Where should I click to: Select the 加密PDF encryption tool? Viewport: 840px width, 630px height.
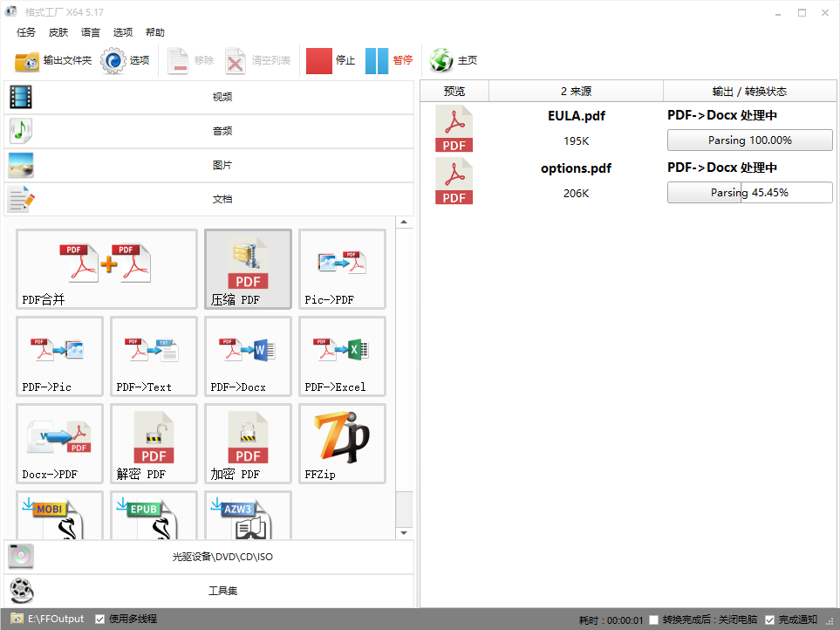click(x=247, y=443)
